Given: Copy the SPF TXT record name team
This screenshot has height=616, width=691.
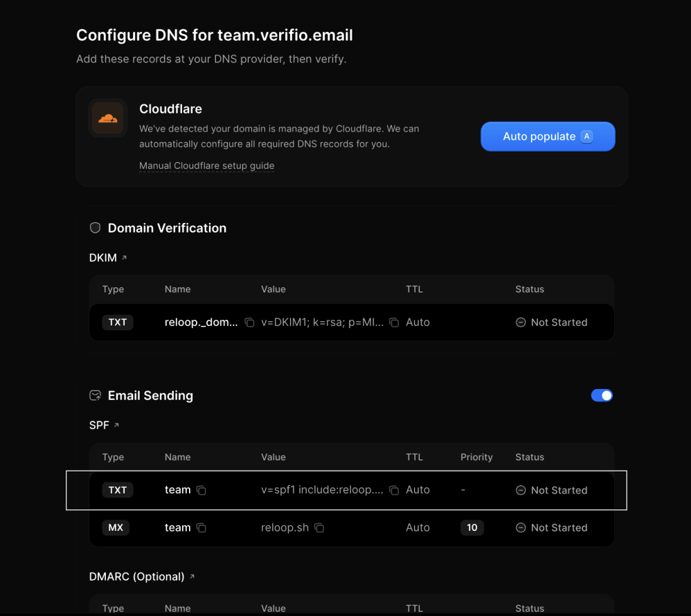Looking at the screenshot, I should 201,490.
